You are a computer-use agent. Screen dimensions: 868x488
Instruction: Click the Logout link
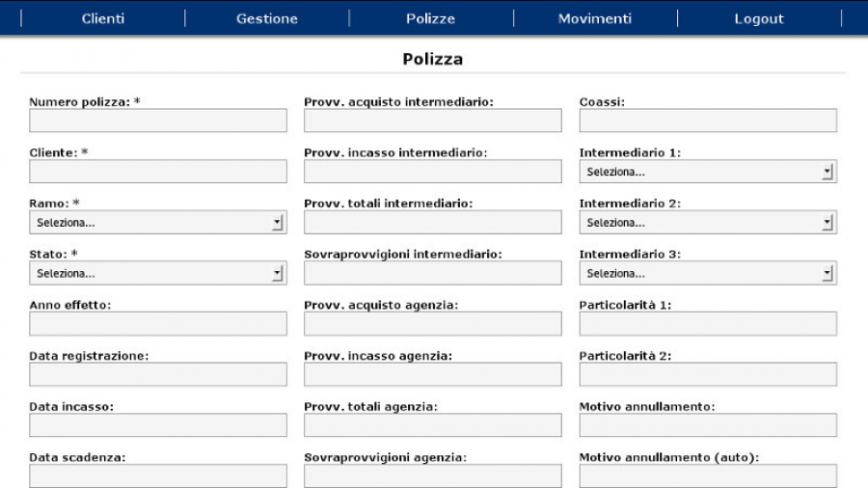coord(759,18)
